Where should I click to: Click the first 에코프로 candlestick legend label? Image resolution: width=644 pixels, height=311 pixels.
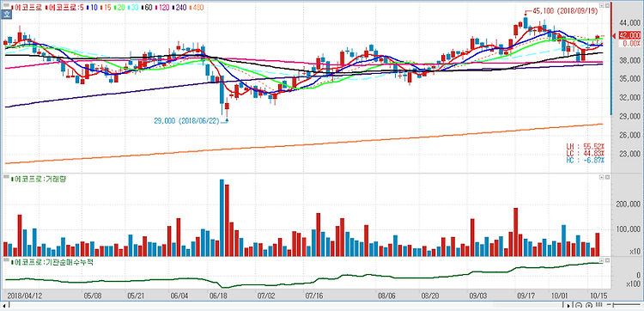27,8
